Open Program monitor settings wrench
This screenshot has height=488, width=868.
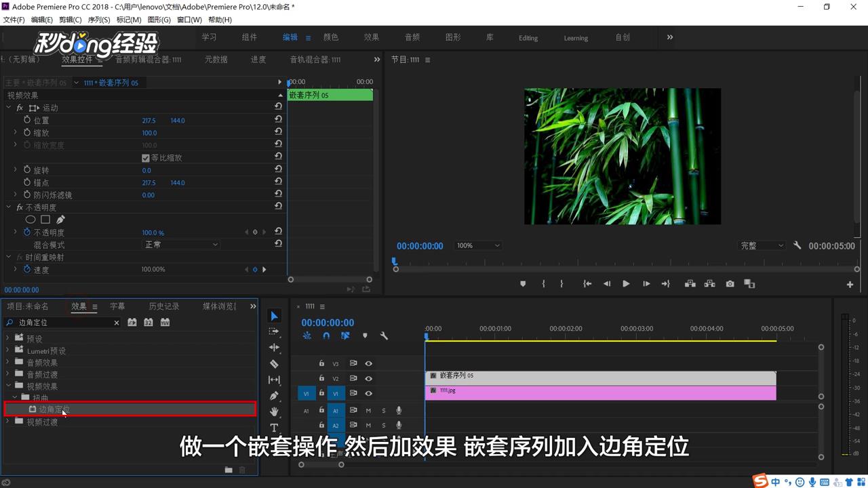(x=797, y=245)
